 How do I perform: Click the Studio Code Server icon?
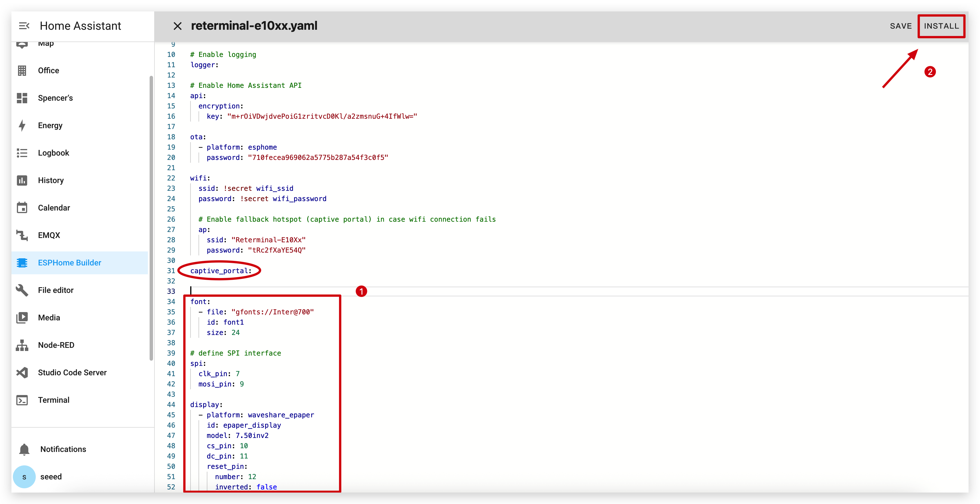[22, 372]
